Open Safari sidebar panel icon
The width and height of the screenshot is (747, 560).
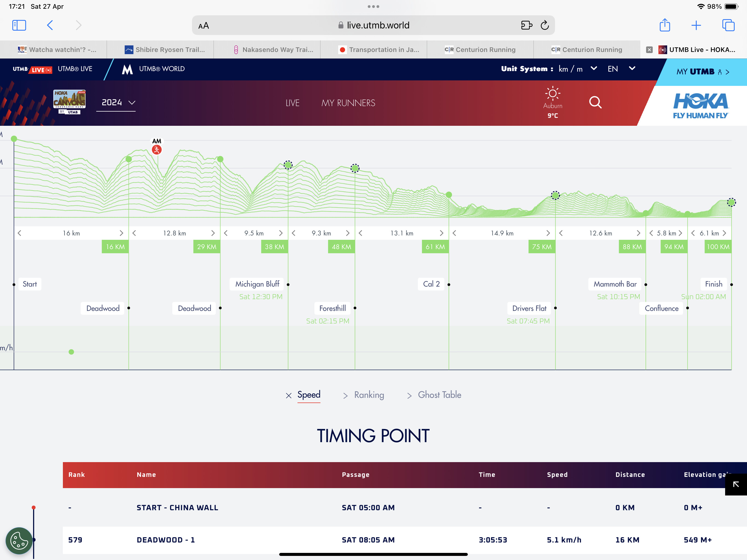click(x=19, y=25)
